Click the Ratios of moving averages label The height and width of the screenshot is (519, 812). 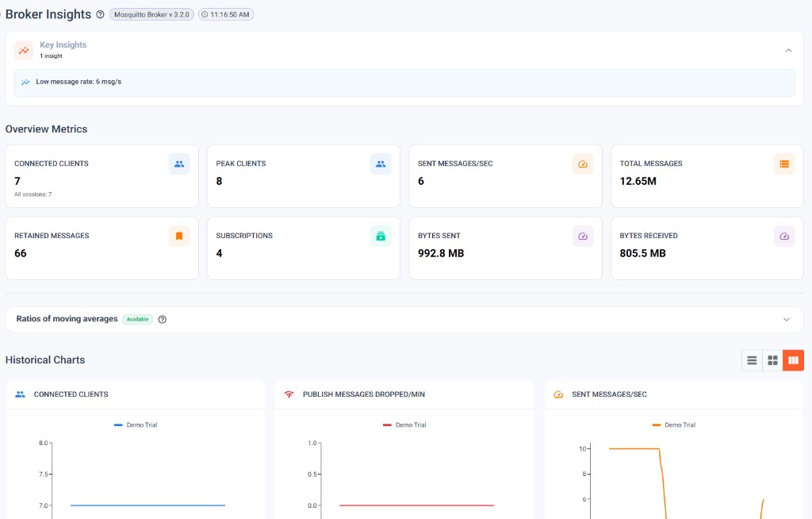[67, 319]
